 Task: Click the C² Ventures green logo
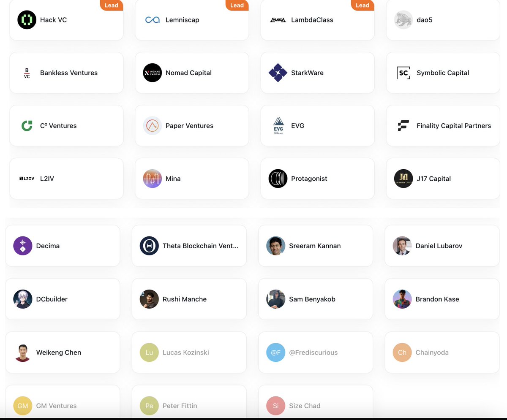click(x=27, y=126)
